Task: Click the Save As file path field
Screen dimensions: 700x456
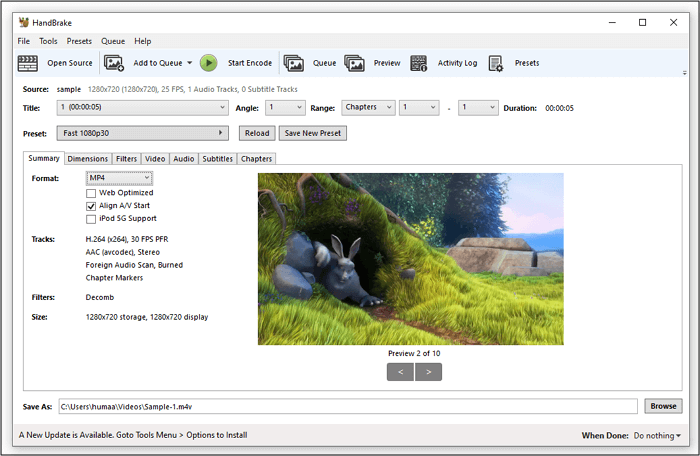Action: click(347, 406)
